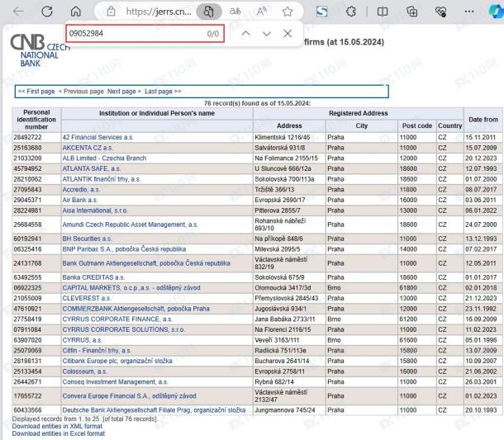
Task: Close the find on page bar
Action: 288,33
